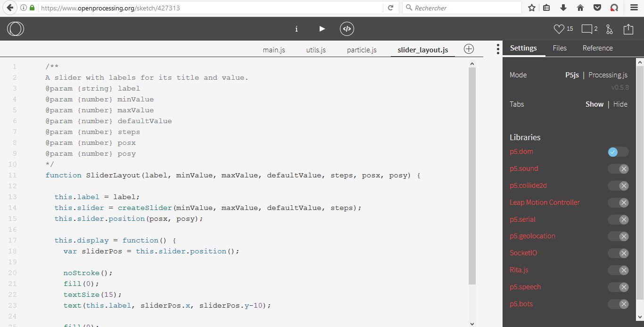Enable the SocketIO library toggle

[x=618, y=253]
